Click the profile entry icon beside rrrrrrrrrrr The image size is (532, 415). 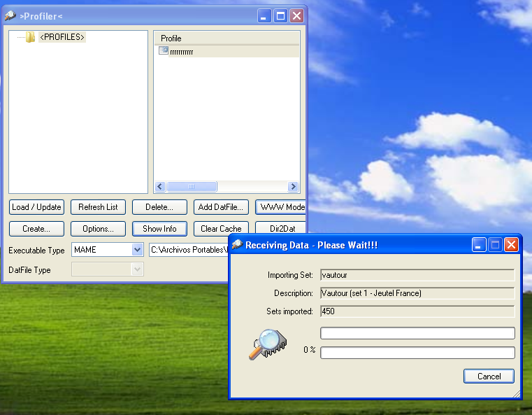[x=164, y=51]
